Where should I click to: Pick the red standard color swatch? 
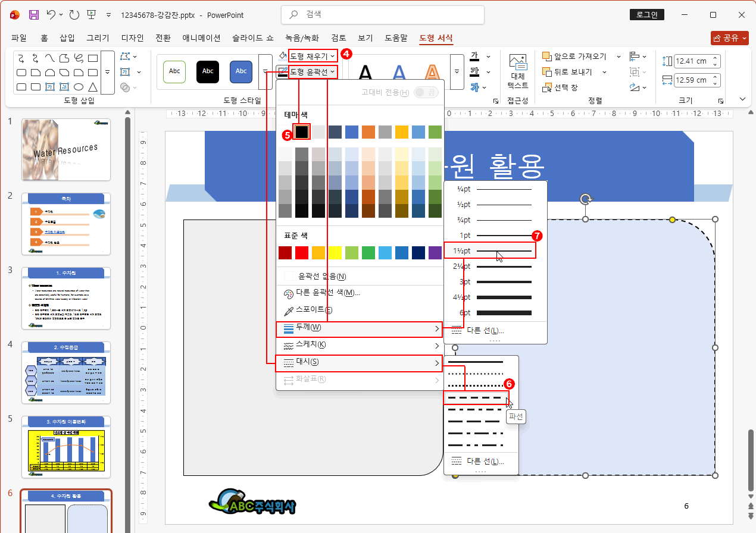pyautogui.click(x=302, y=253)
